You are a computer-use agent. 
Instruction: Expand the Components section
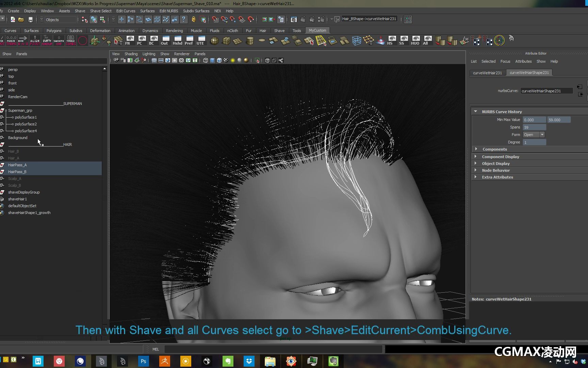point(476,149)
